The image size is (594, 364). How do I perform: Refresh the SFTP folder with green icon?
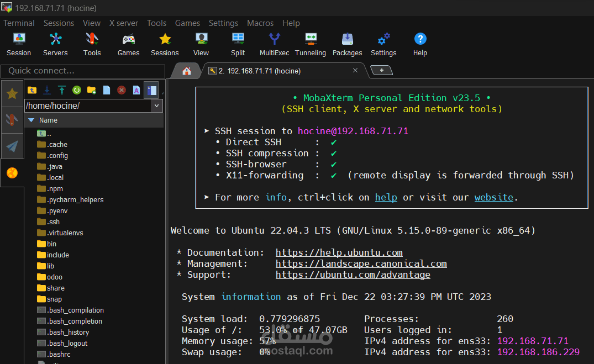point(77,90)
